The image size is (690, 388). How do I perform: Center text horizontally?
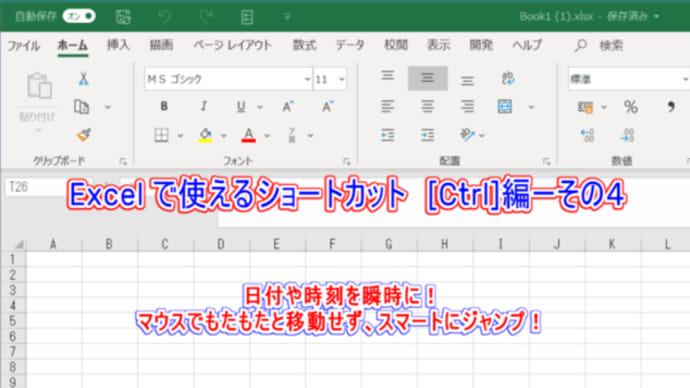pos(427,106)
